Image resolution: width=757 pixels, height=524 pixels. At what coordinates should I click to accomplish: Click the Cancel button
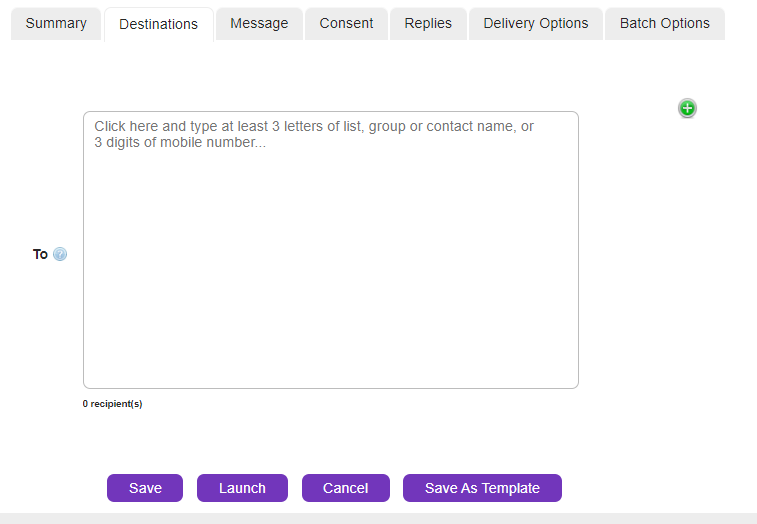345,488
